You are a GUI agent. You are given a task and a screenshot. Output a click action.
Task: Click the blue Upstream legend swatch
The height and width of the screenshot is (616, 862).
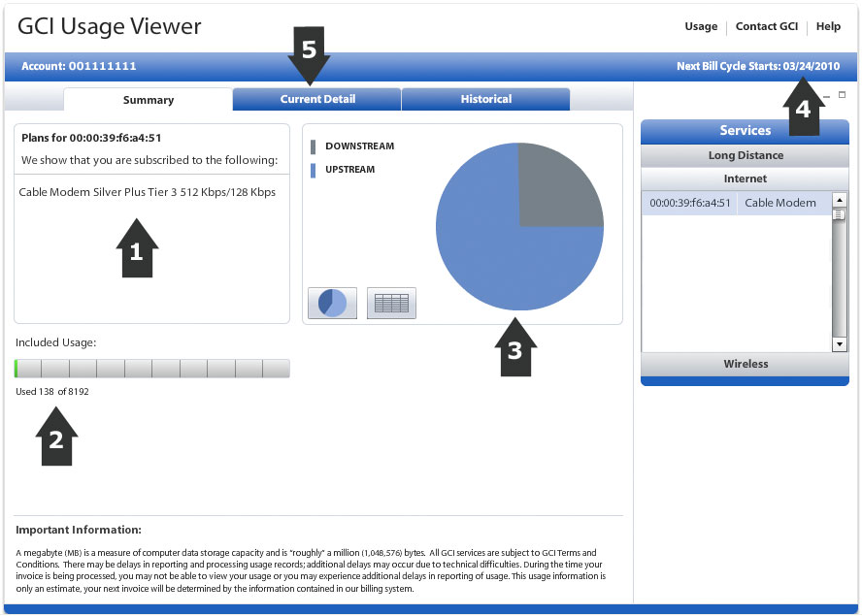pyautogui.click(x=313, y=171)
